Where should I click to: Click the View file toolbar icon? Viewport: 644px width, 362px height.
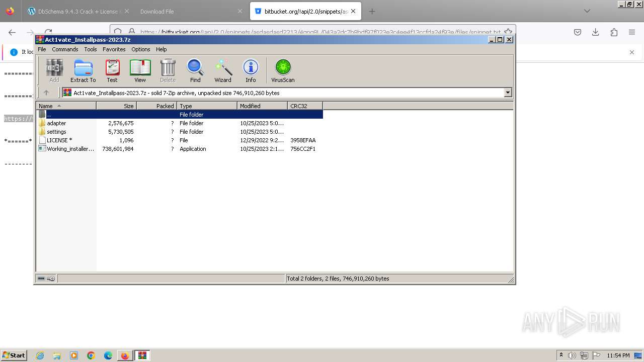point(140,70)
